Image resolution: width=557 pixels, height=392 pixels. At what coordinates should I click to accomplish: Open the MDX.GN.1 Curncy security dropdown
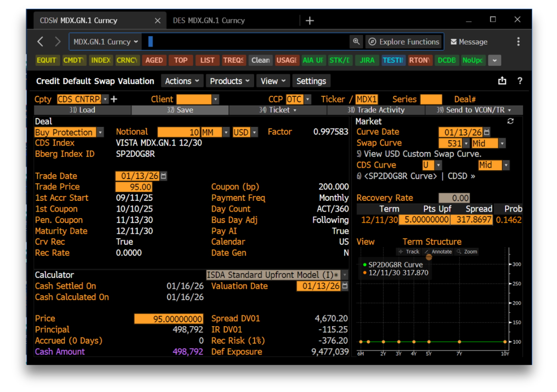point(105,42)
